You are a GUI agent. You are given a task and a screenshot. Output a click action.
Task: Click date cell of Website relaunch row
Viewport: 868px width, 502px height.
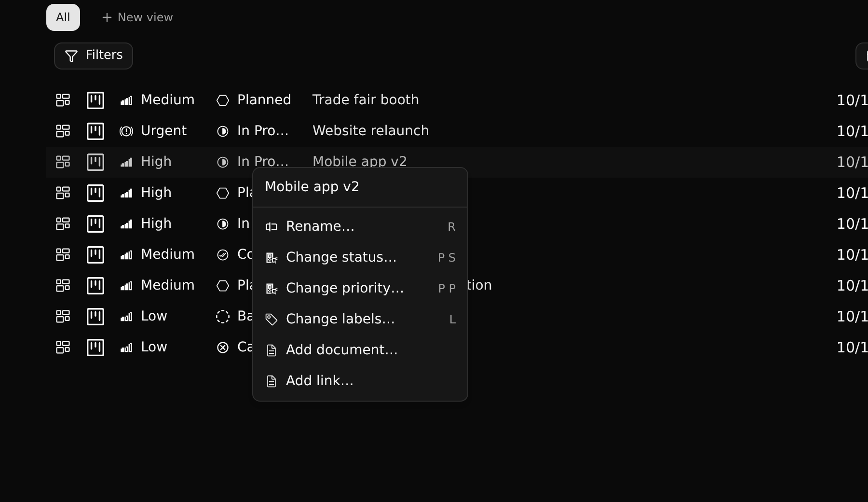(x=852, y=131)
